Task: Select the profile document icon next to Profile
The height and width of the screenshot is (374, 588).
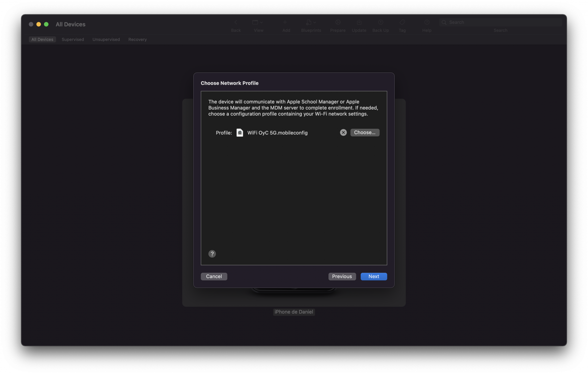Action: tap(240, 132)
